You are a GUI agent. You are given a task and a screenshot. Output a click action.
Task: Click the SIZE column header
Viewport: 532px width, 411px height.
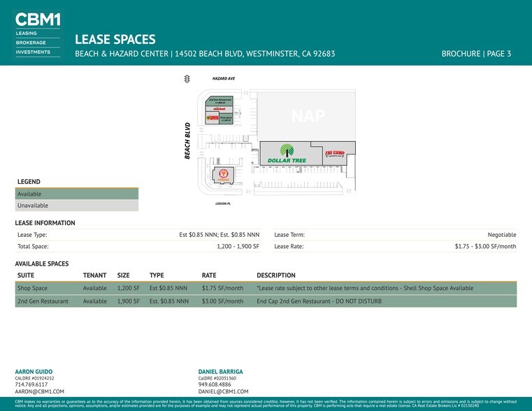point(124,275)
